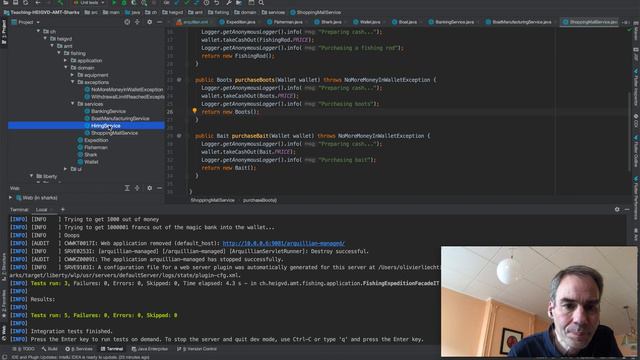Switch to arquillian.xml editor tab
The height and width of the screenshot is (360, 640).
(193, 22)
